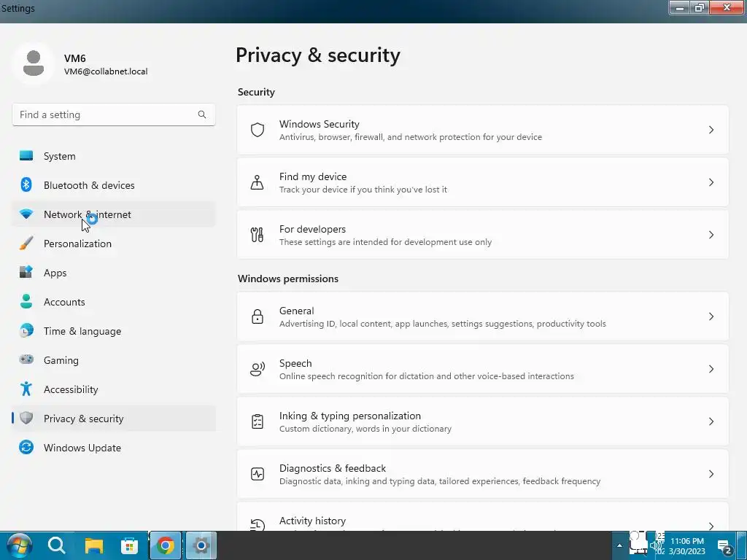Click the VM6@collabnet.local account text
This screenshot has width=747, height=560.
point(106,71)
